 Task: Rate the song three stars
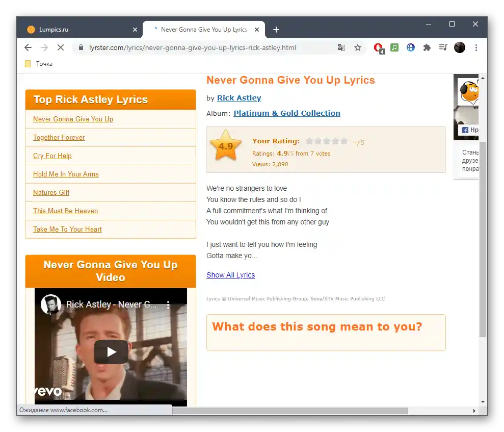(x=327, y=141)
